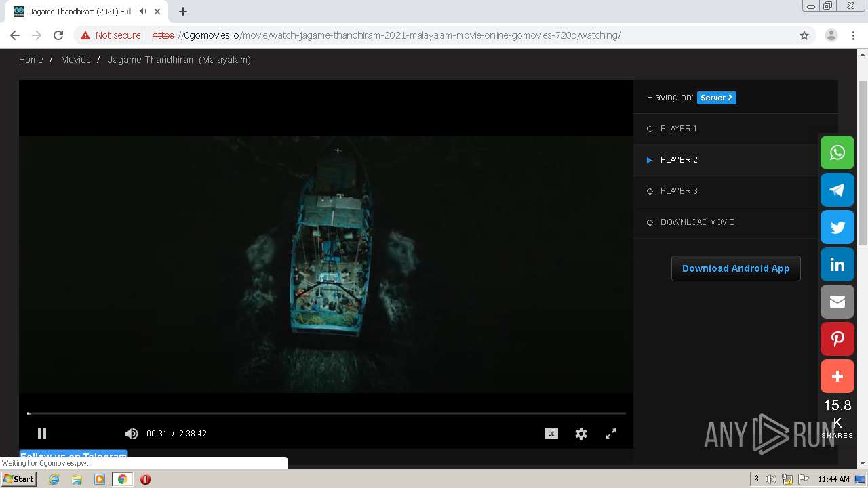Image resolution: width=868 pixels, height=488 pixels.
Task: Switch to Chrome taskbar button
Action: [x=122, y=479]
